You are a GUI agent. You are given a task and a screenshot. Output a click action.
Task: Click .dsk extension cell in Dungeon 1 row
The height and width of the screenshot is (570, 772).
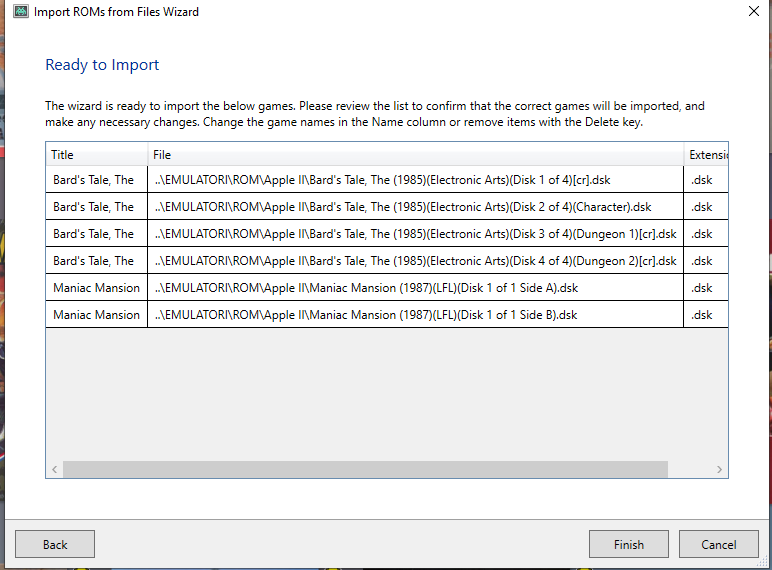pos(706,234)
